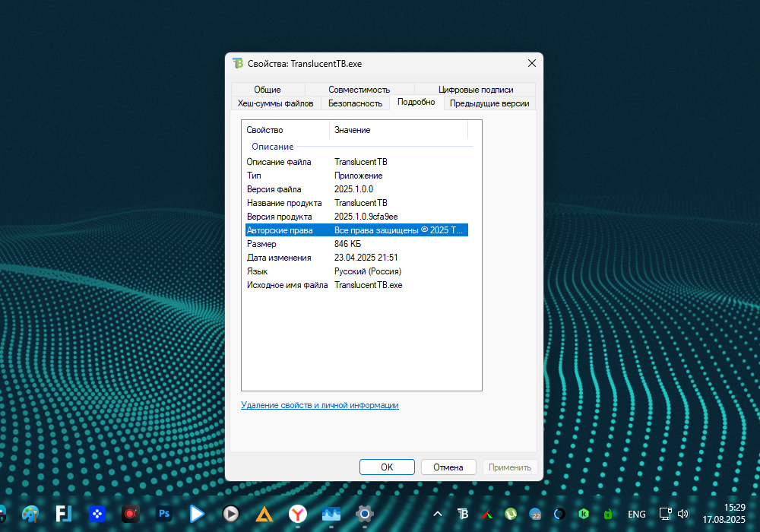Select the Название продукта row
Viewport: 760px width, 532px height.
point(356,202)
